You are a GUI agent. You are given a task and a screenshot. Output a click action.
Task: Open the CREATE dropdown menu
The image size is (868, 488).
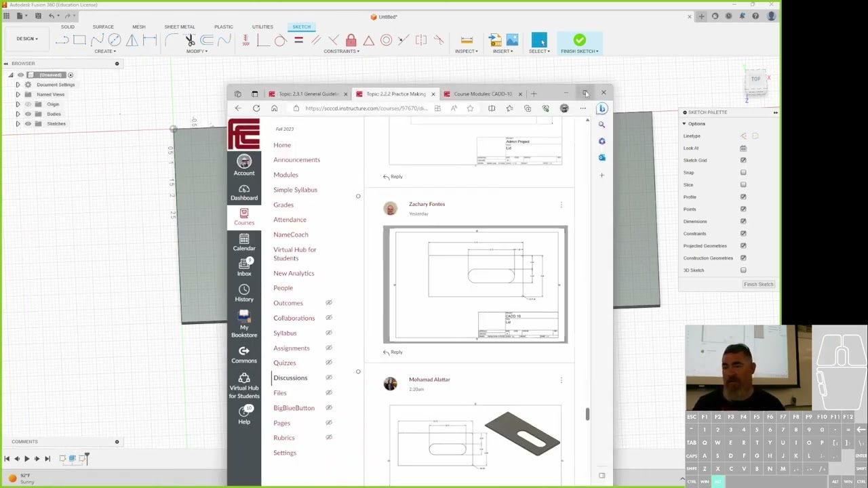(x=104, y=52)
